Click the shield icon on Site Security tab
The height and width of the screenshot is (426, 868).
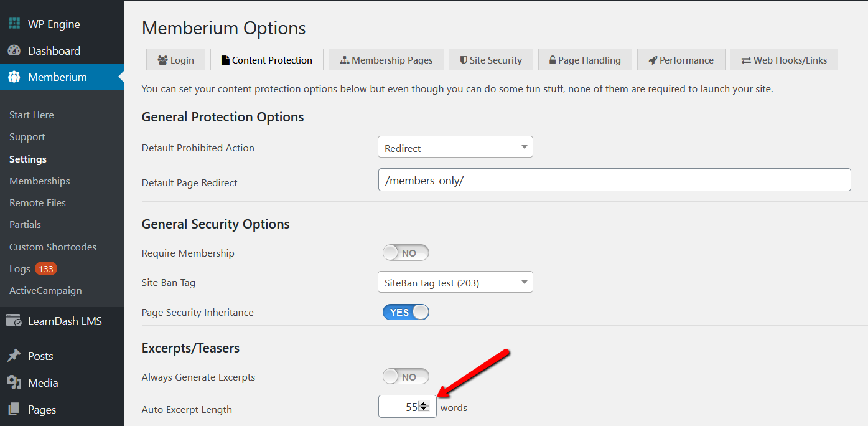pos(464,60)
